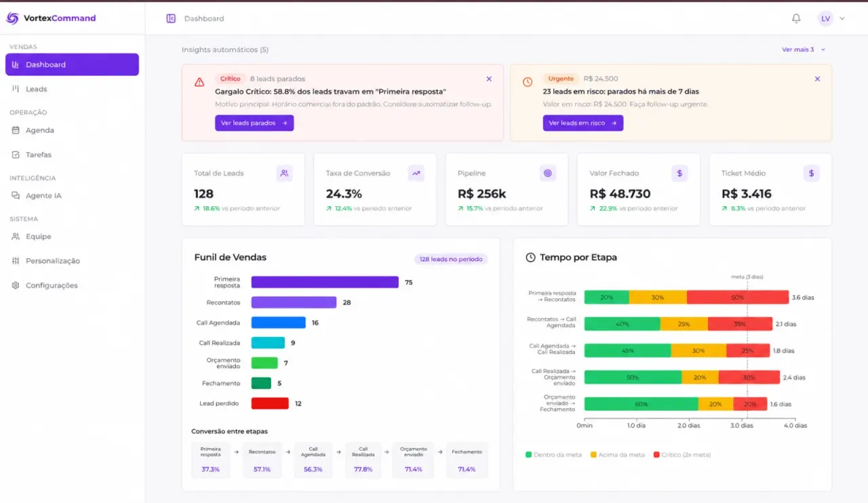868x503 pixels.
Task: Click the Configurações gear icon
Action: pos(16,285)
